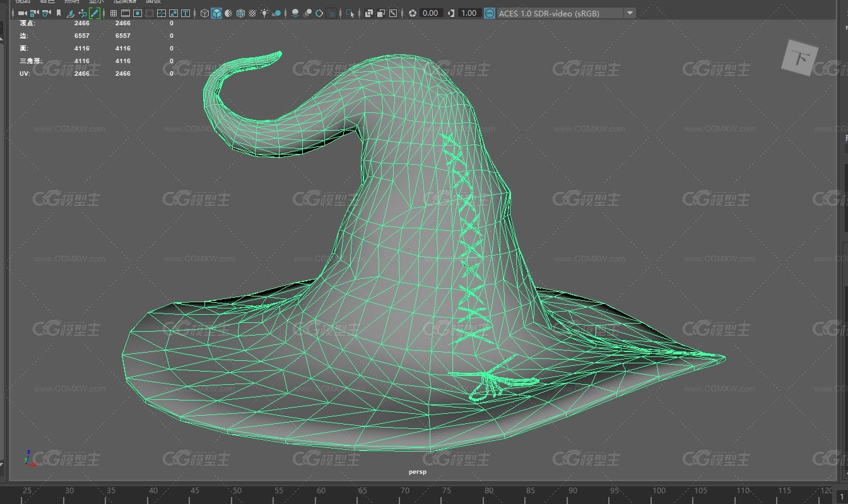The height and width of the screenshot is (504, 848).
Task: Click the 面 face count label in the HUD
Action: coord(24,48)
